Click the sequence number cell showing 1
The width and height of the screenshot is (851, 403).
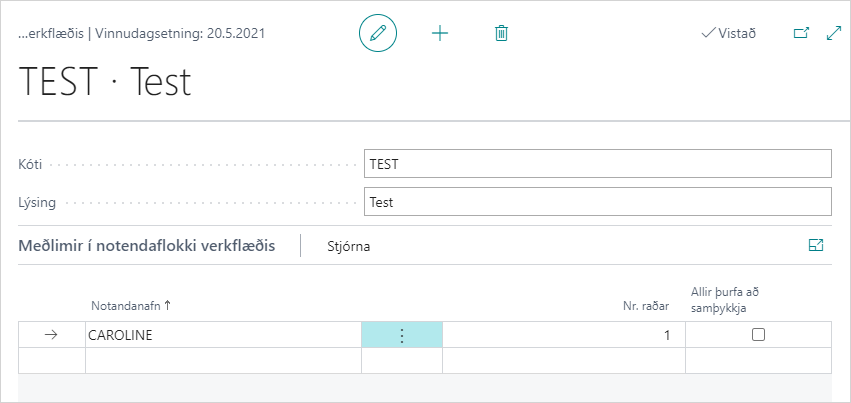[x=563, y=335]
